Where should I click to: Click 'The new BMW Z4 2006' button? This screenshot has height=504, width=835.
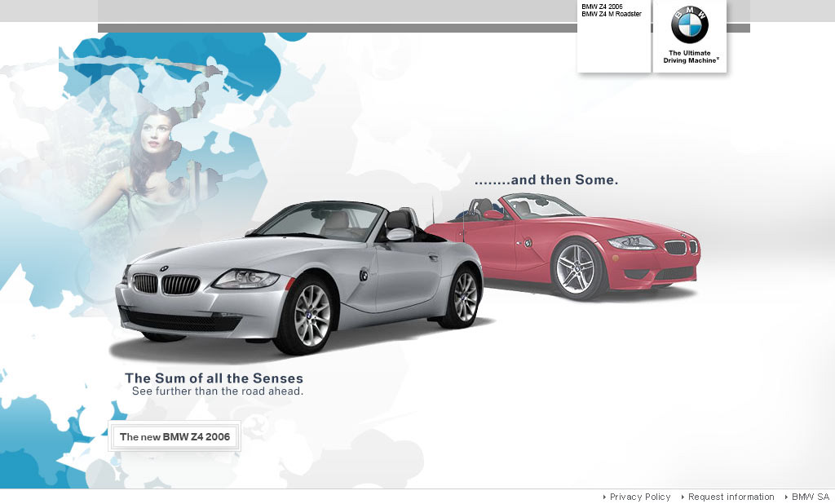coord(175,437)
